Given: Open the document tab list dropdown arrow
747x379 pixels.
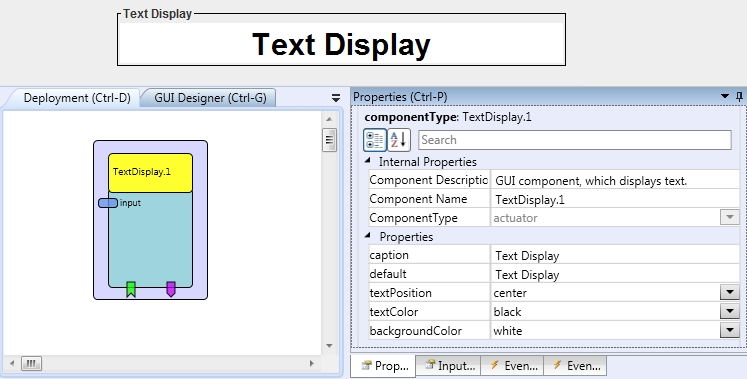Looking at the screenshot, I should (x=336, y=98).
